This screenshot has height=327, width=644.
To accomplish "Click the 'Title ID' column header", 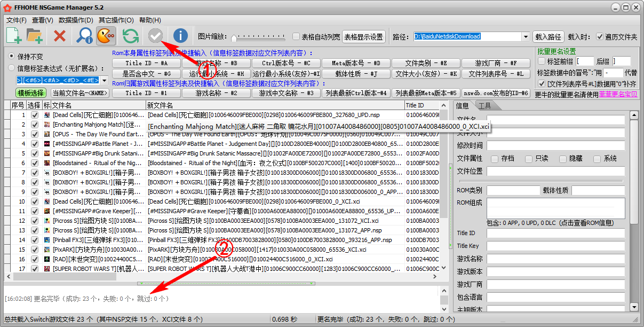I will [x=422, y=105].
